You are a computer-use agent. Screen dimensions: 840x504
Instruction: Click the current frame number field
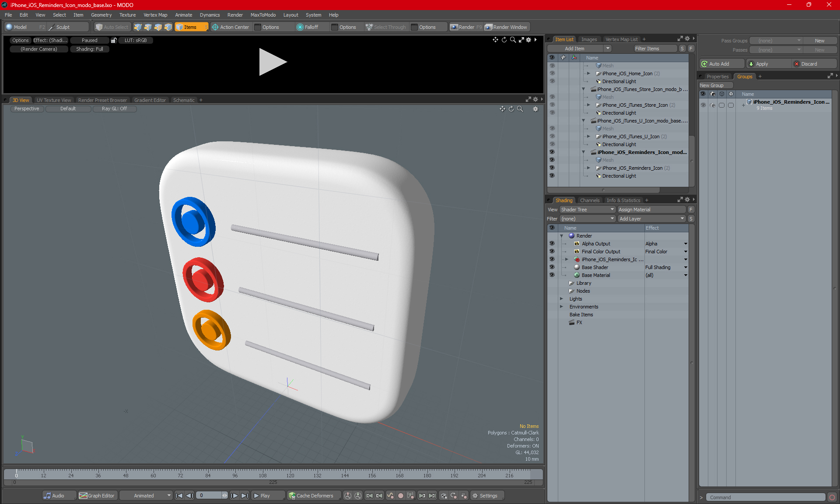(208, 496)
